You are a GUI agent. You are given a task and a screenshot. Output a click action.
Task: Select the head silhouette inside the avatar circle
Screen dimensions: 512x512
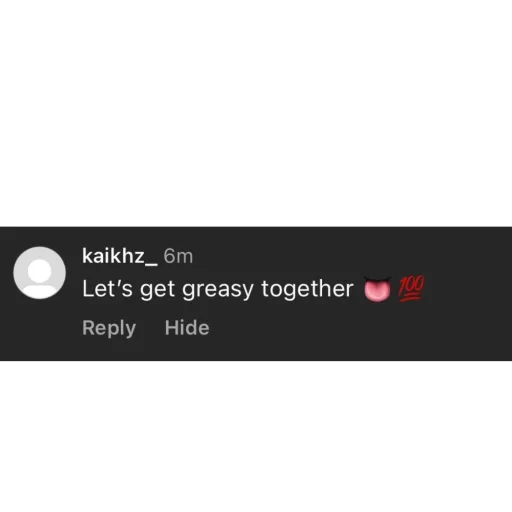coord(40,270)
